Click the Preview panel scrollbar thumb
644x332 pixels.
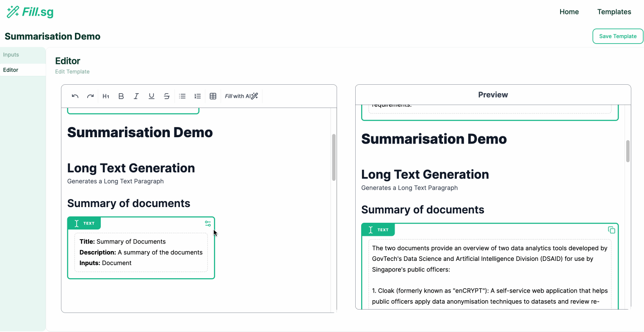(628, 151)
